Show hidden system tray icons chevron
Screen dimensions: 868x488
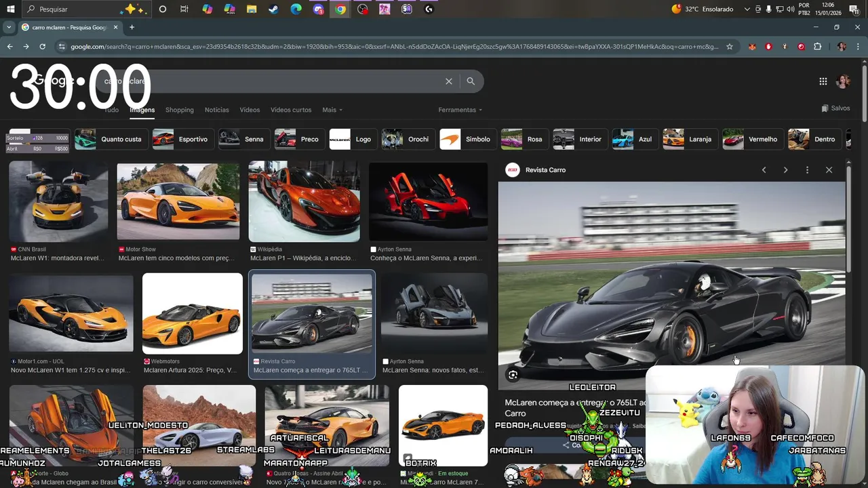tap(747, 9)
